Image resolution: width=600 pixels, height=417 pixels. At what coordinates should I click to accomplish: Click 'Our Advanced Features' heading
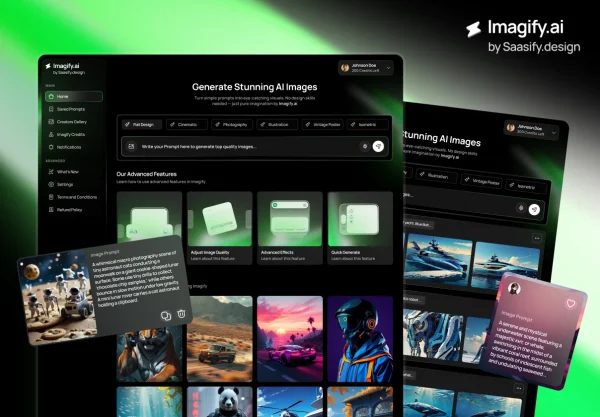tap(147, 174)
